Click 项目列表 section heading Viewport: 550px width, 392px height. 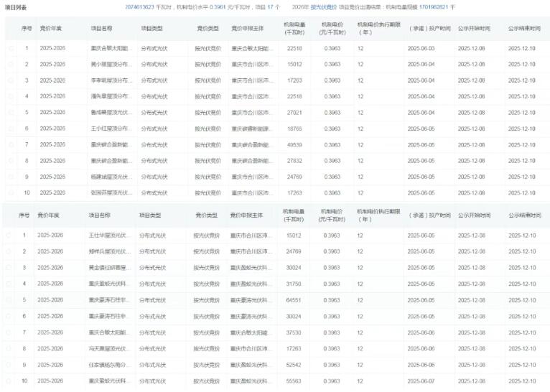pos(16,6)
